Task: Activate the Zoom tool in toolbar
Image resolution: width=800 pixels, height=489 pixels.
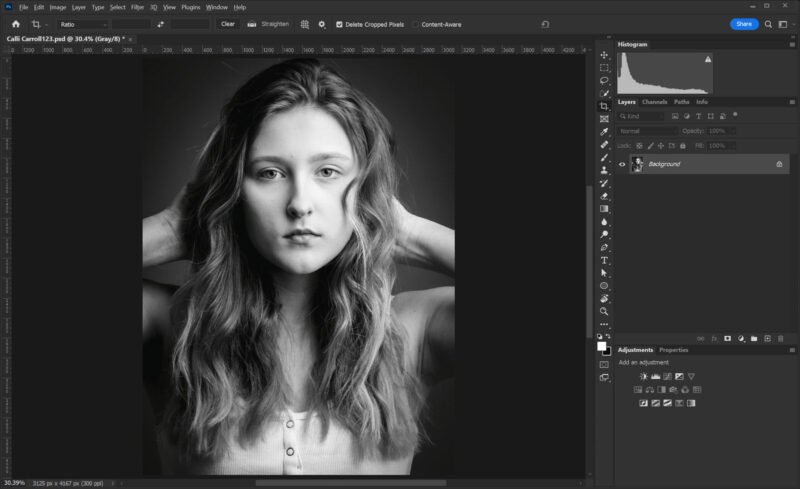Action: (604, 312)
